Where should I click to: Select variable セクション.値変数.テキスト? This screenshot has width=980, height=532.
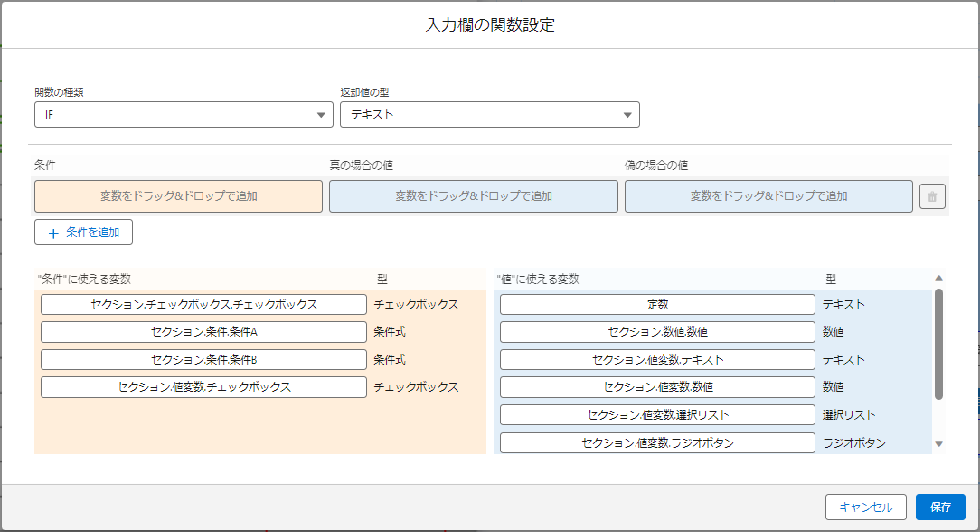tap(657, 359)
